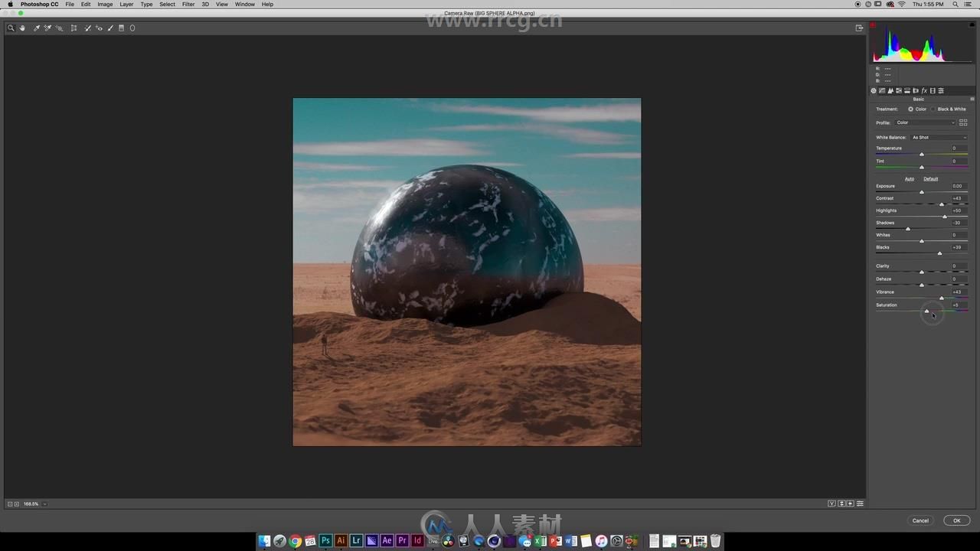Open the Lens Corrections panel icon
The height and width of the screenshot is (551, 980).
(916, 90)
